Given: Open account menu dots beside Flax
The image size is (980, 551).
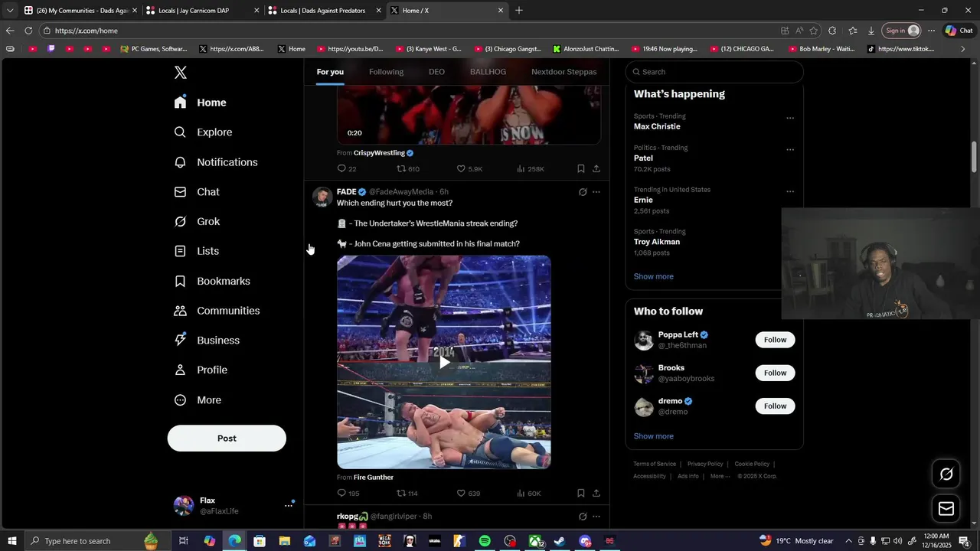Looking at the screenshot, I should click(x=289, y=505).
